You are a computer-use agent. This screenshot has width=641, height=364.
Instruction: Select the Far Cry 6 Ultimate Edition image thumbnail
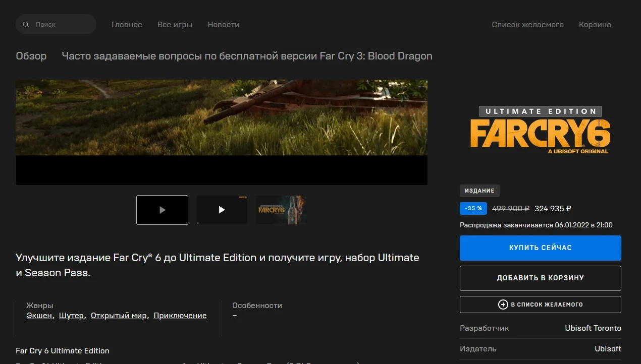281,210
